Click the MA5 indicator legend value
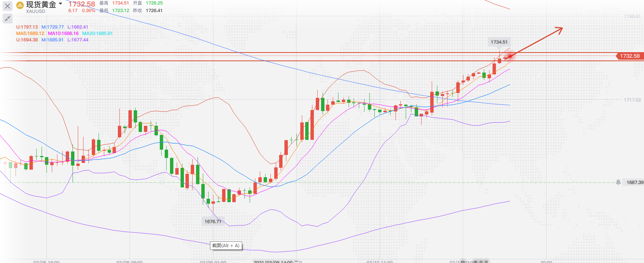The height and width of the screenshot is (263, 644). [30, 33]
